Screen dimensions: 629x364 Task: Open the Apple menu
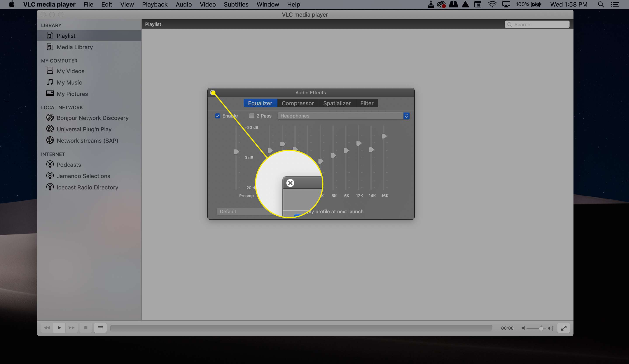pyautogui.click(x=12, y=5)
